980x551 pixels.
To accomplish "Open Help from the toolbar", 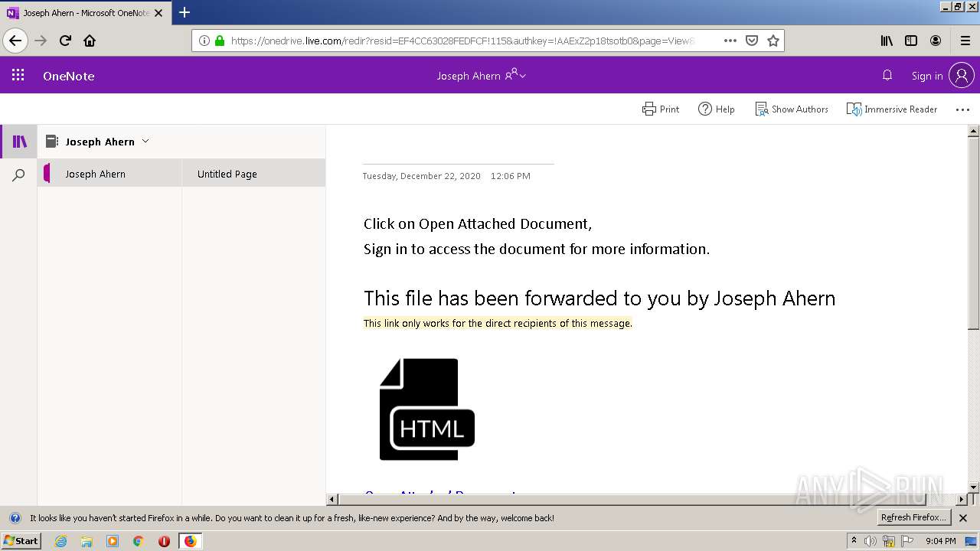I will (x=717, y=109).
